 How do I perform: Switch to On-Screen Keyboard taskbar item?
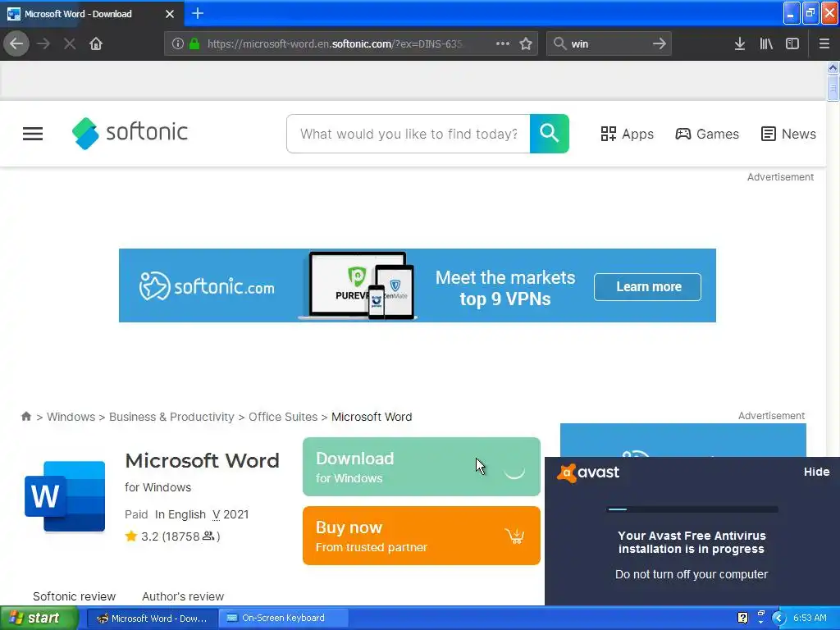tap(284, 618)
